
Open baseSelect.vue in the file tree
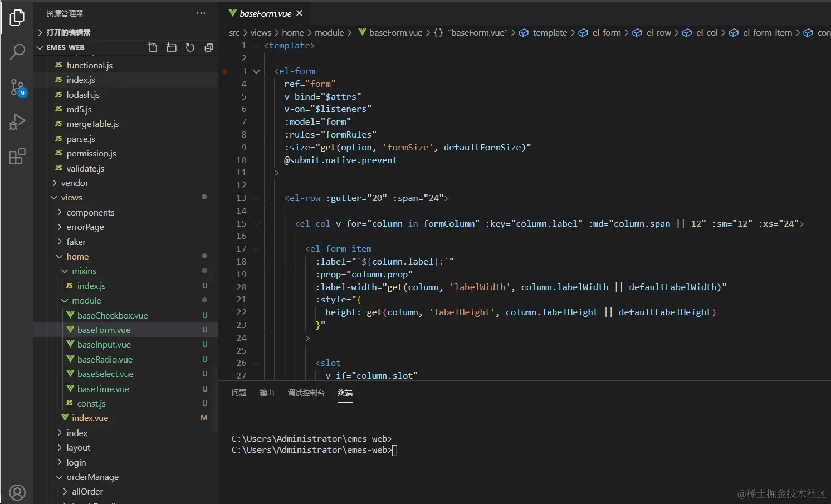[126, 374]
